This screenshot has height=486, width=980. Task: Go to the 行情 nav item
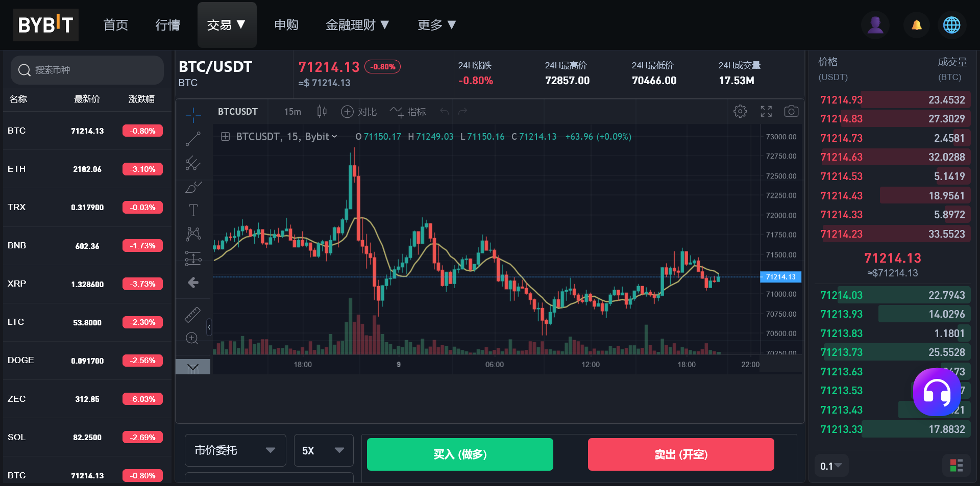167,24
